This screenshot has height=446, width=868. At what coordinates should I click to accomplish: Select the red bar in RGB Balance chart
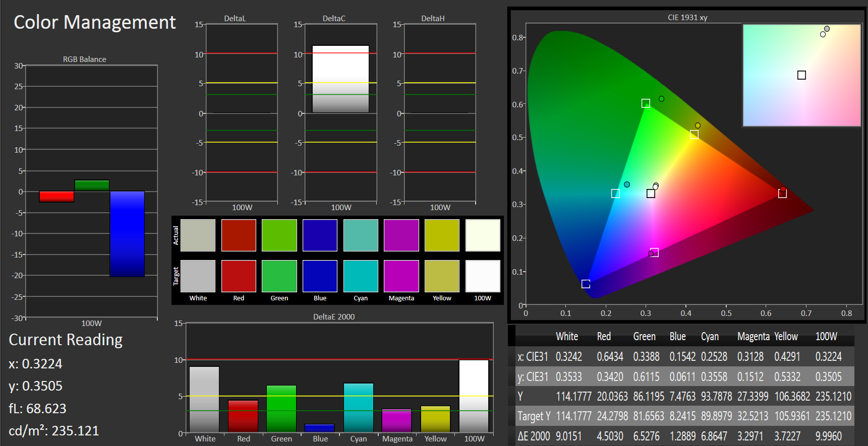click(56, 197)
